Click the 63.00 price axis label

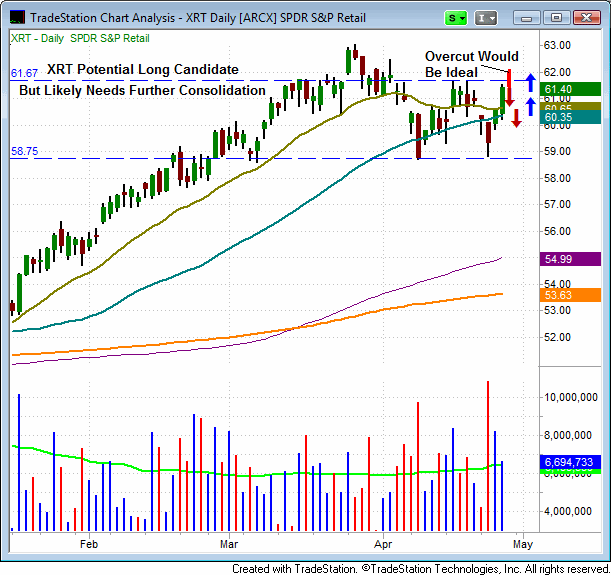pos(557,46)
